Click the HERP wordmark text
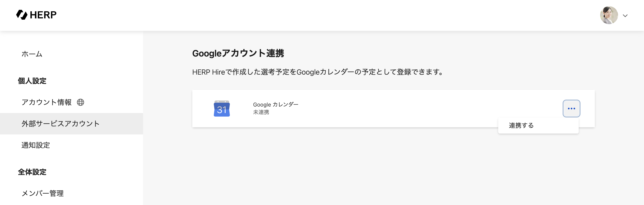The width and height of the screenshot is (644, 205). tap(43, 15)
